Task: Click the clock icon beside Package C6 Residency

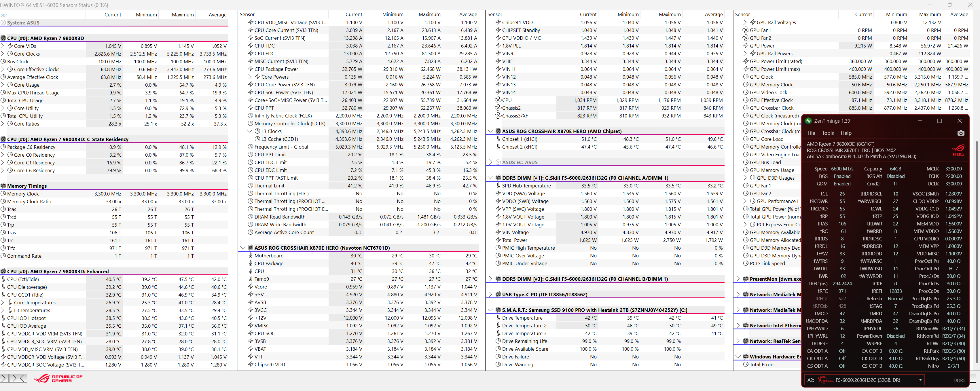Action: click(3, 147)
